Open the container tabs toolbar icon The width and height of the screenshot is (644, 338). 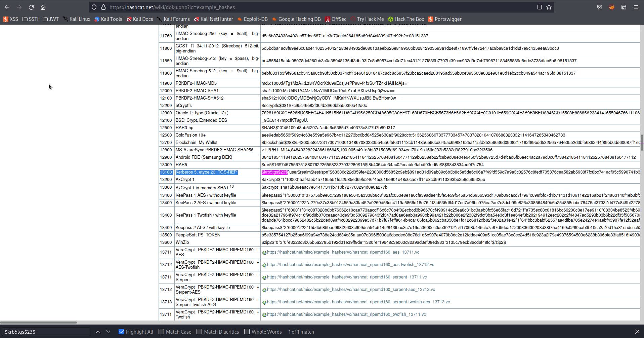click(x=624, y=7)
